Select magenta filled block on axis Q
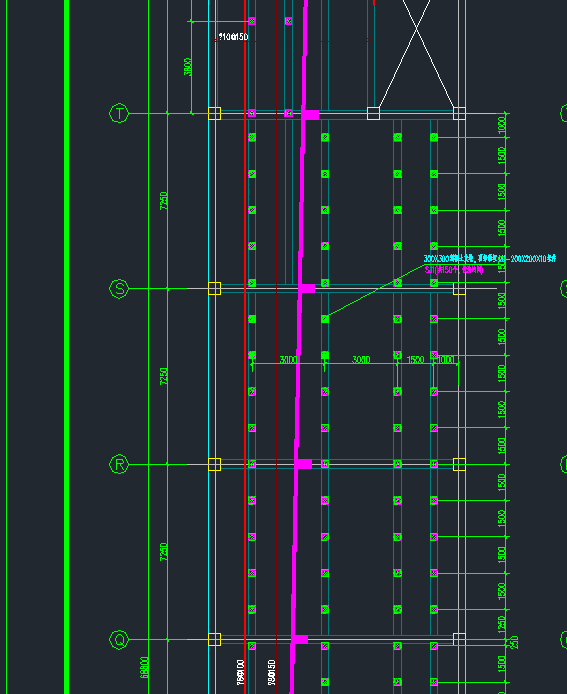The image size is (567, 694). tap(300, 640)
